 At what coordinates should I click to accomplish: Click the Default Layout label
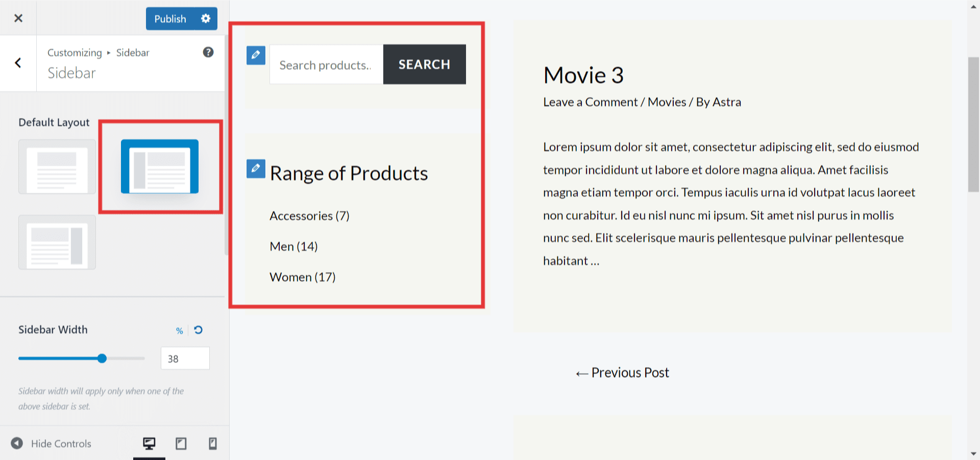tap(54, 123)
